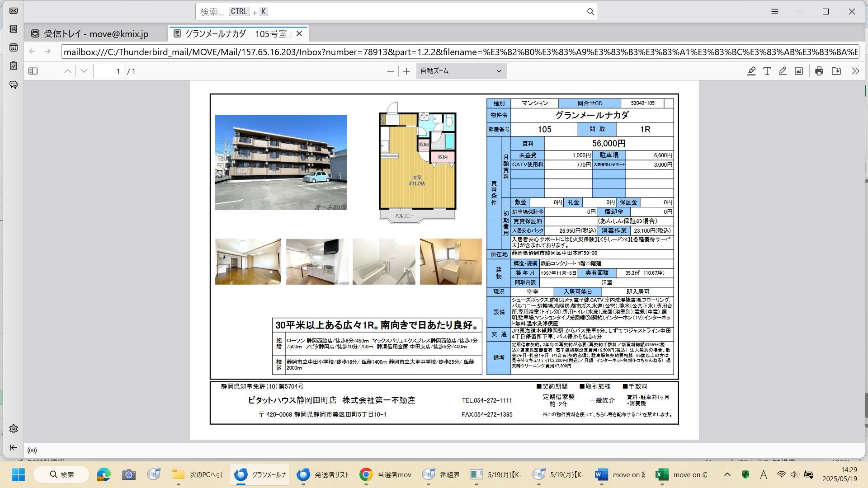The height and width of the screenshot is (488, 868).
Task: Collapse the spaces toolbar
Action: click(x=14, y=447)
